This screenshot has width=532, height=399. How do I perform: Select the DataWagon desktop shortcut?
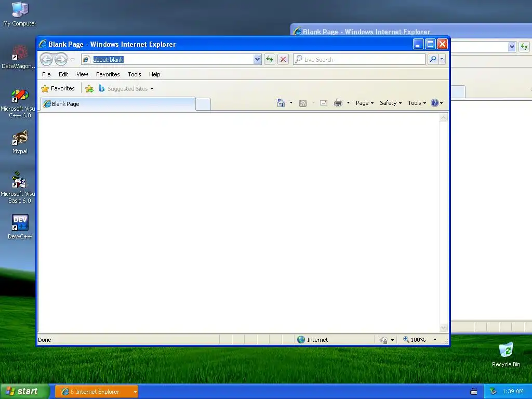[x=18, y=57]
